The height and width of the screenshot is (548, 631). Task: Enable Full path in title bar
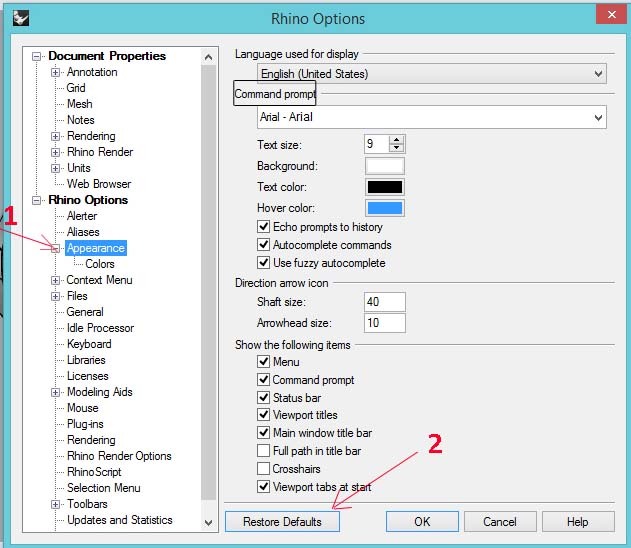click(x=263, y=451)
